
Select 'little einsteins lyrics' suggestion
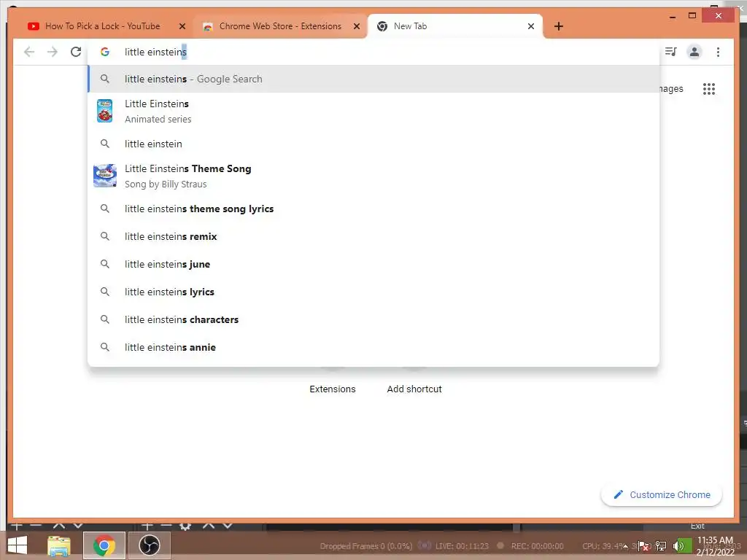pos(373,292)
